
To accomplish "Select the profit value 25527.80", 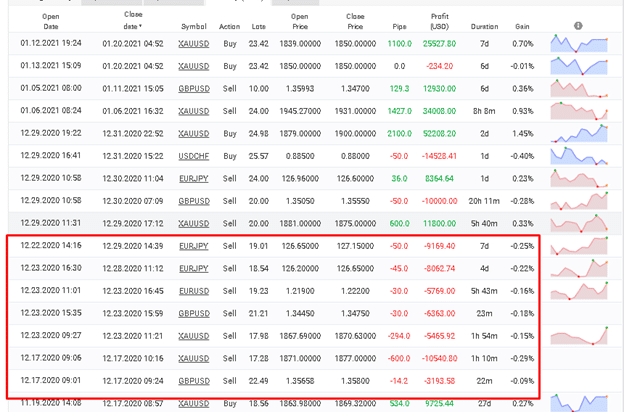I will 439,44.
